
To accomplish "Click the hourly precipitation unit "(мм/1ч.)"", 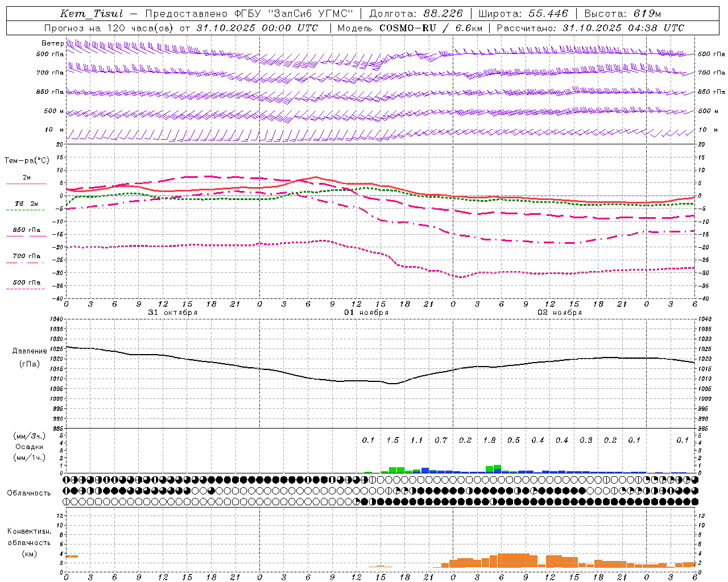I will [x=30, y=458].
